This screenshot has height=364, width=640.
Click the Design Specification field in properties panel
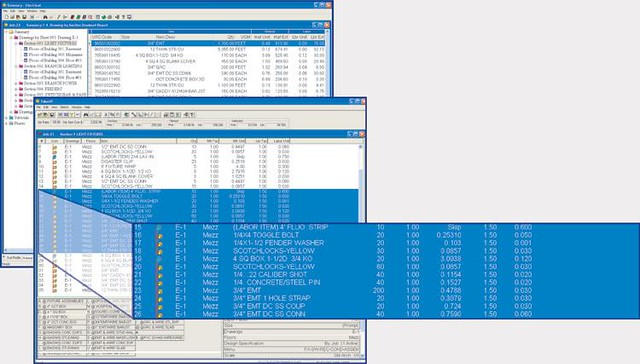click(x=291, y=344)
